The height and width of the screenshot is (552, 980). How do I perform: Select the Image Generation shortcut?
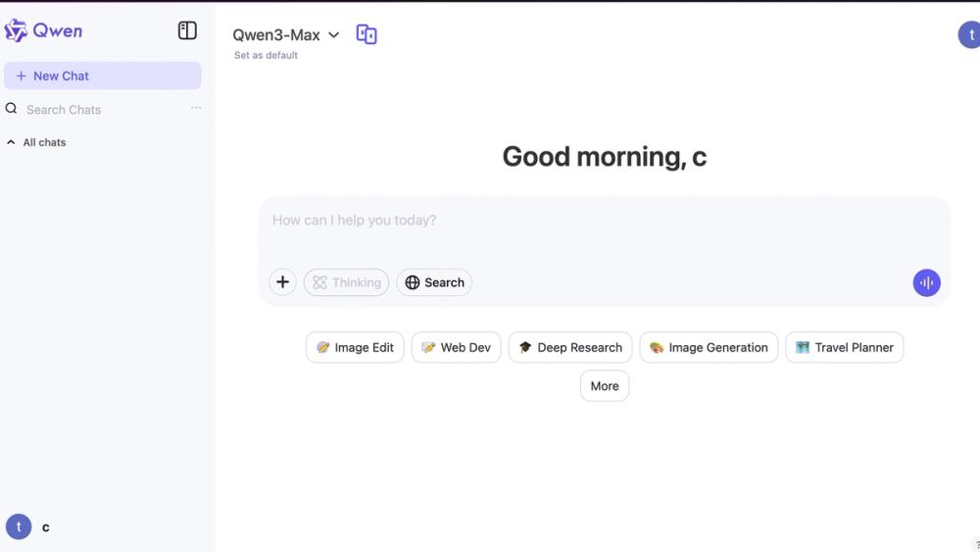coord(709,348)
